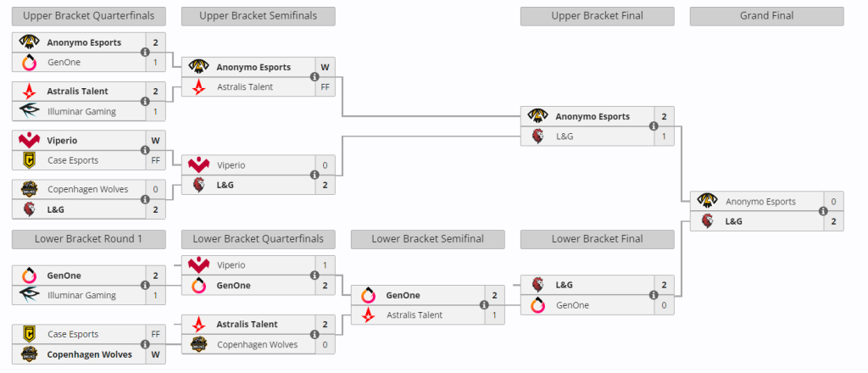The width and height of the screenshot is (868, 373).
Task: Open info for GenOne vs Illuminar Gaming match
Action: point(145,286)
